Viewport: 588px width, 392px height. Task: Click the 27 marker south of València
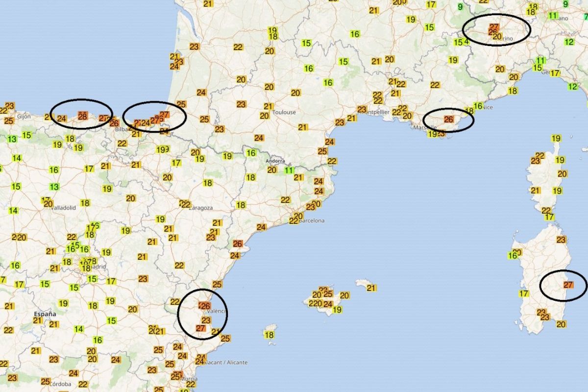(200, 328)
